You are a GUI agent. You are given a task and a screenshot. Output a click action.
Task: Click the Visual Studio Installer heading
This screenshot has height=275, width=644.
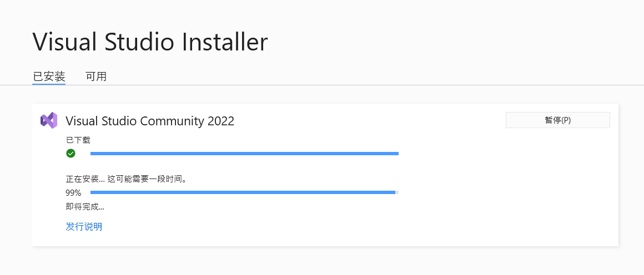pos(150,42)
